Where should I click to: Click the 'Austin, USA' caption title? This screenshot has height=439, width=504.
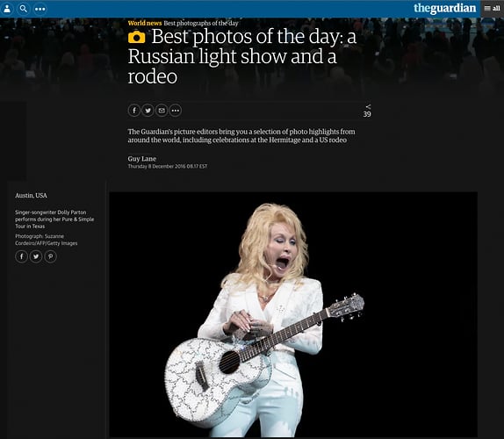[x=32, y=196]
